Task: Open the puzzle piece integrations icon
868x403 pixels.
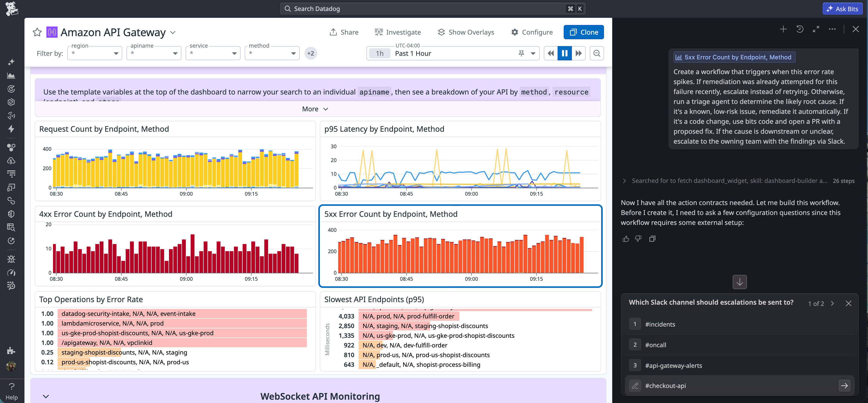Action: tap(11, 351)
